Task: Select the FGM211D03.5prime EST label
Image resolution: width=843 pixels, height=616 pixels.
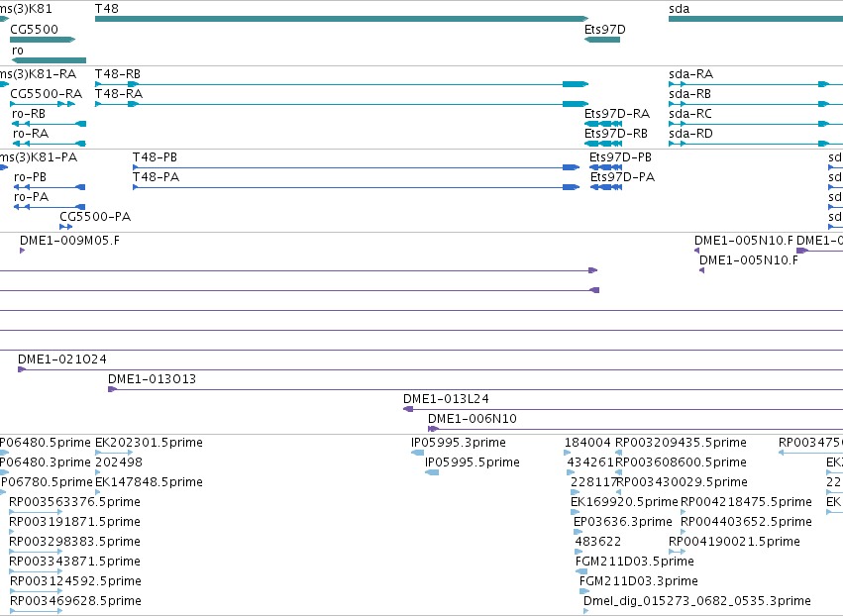Action: click(x=634, y=562)
